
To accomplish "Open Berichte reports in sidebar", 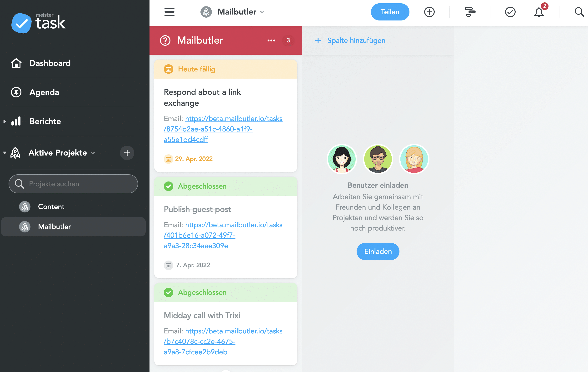I will click(x=45, y=121).
